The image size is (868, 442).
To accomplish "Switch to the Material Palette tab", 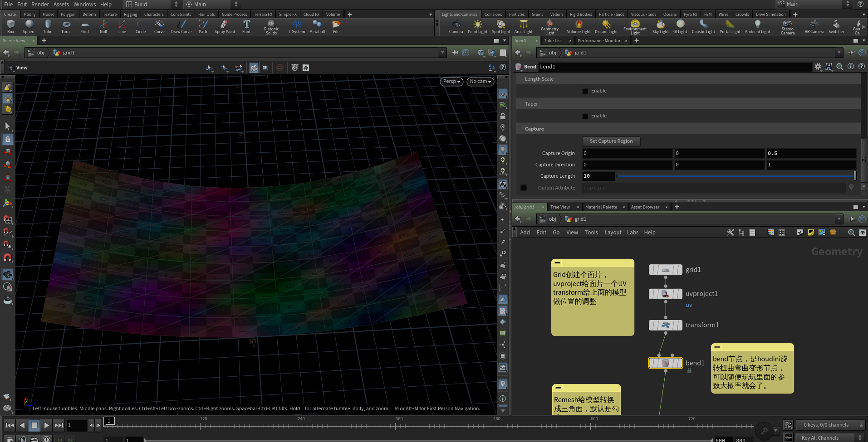I will click(x=601, y=207).
